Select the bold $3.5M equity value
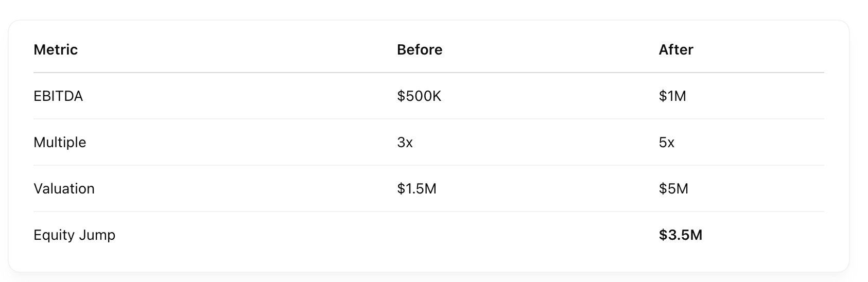 (681, 235)
